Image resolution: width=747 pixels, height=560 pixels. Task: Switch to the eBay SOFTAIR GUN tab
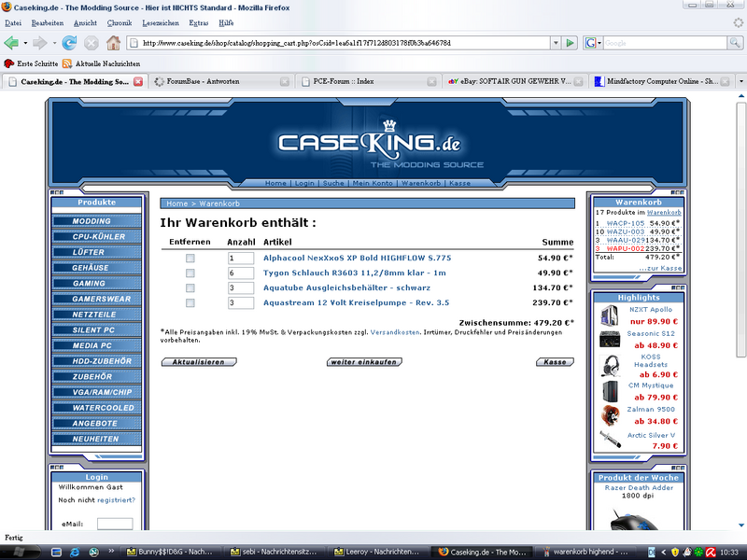click(x=515, y=81)
